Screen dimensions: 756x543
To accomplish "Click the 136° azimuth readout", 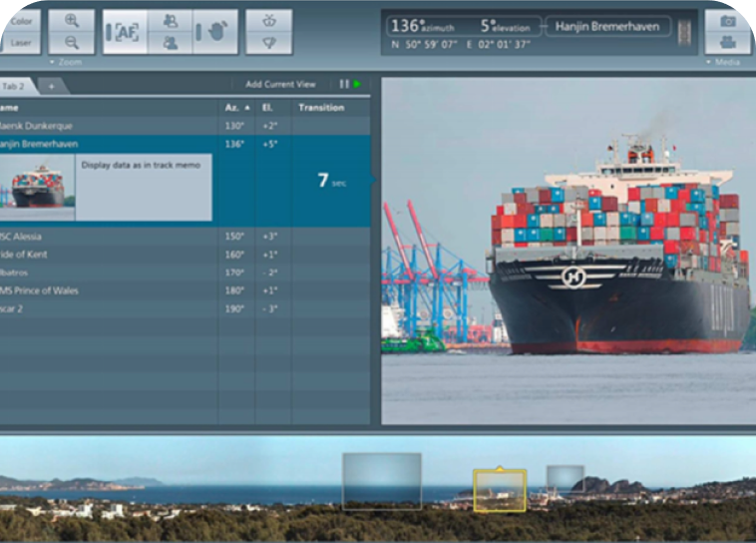I will (422, 26).
